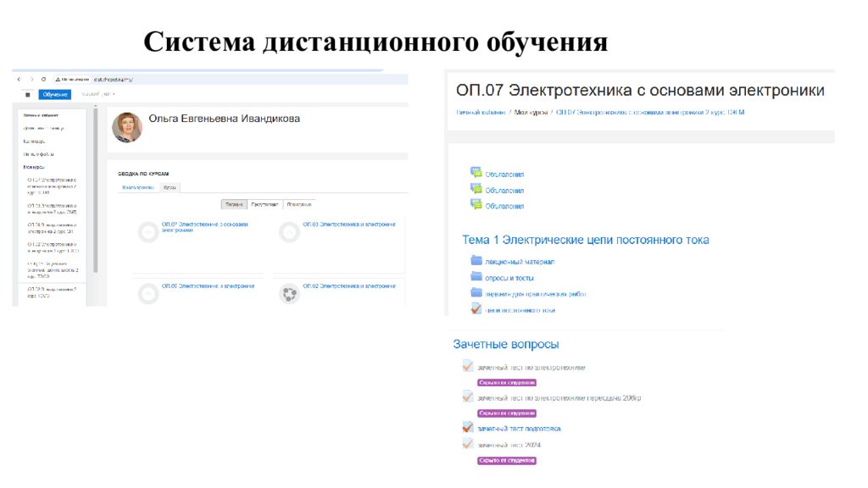Open the language dropdown in the top bar
This screenshot has width=868, height=488.
pyautogui.click(x=96, y=94)
